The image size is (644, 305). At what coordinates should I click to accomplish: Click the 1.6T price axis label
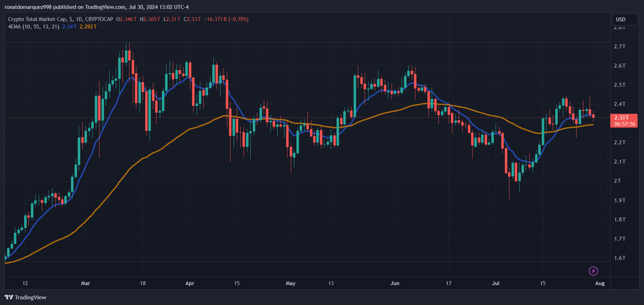620,258
